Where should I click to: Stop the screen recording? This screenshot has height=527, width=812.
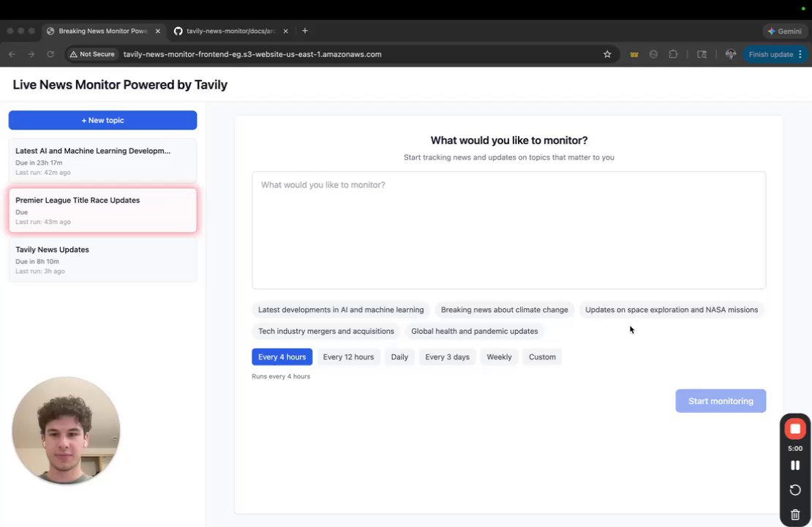coord(795,429)
